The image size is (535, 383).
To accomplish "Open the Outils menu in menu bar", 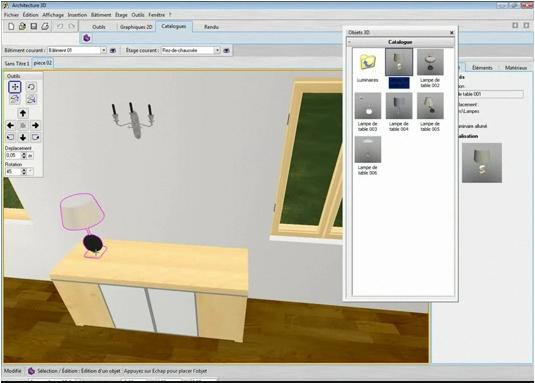I will (x=138, y=15).
